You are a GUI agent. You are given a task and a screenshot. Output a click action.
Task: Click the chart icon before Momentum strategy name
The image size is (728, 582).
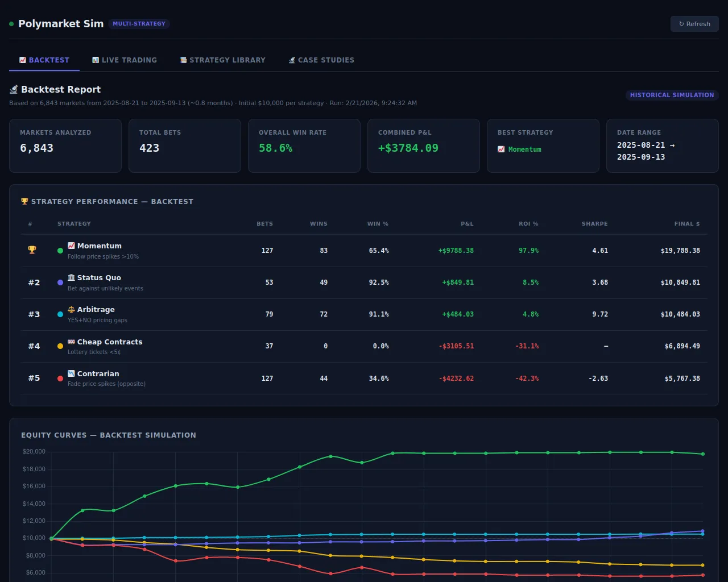(71, 246)
